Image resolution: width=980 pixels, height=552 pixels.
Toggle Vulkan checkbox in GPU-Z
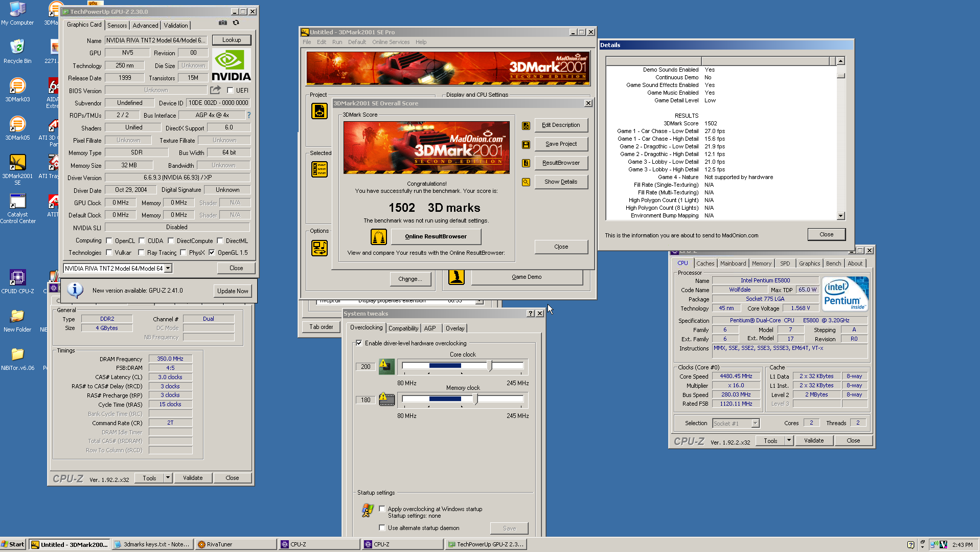point(109,253)
